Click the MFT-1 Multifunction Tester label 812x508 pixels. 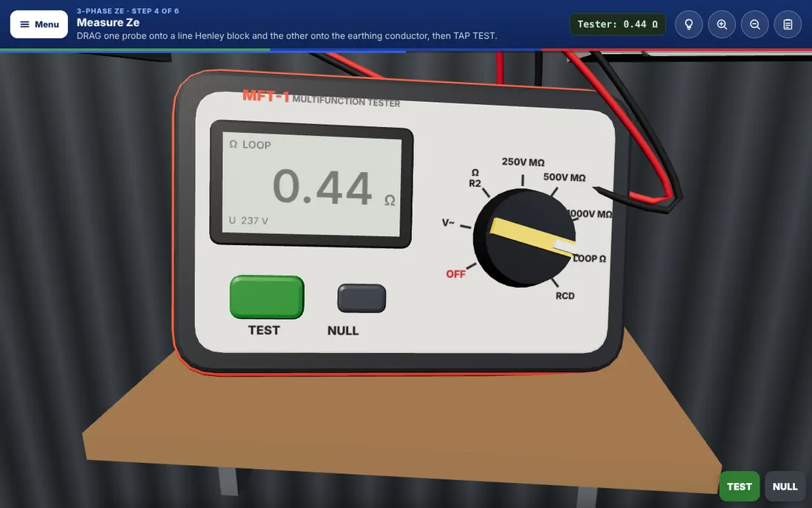coord(321,98)
